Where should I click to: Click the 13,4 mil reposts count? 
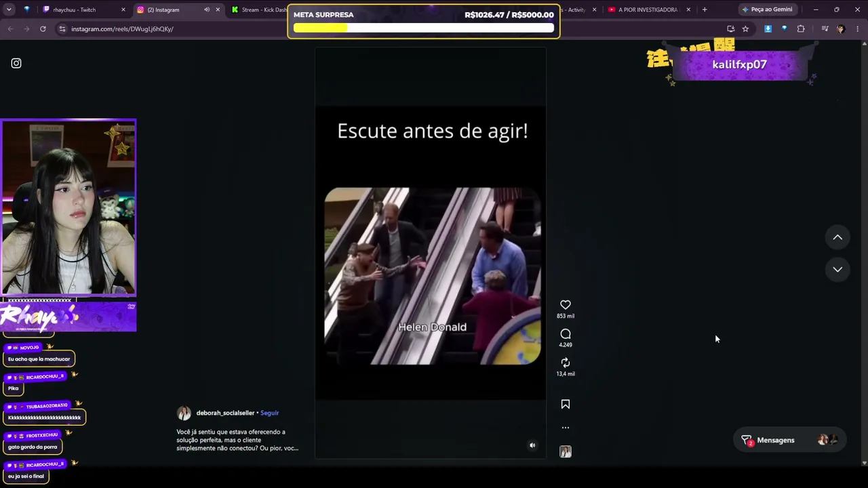pyautogui.click(x=566, y=374)
